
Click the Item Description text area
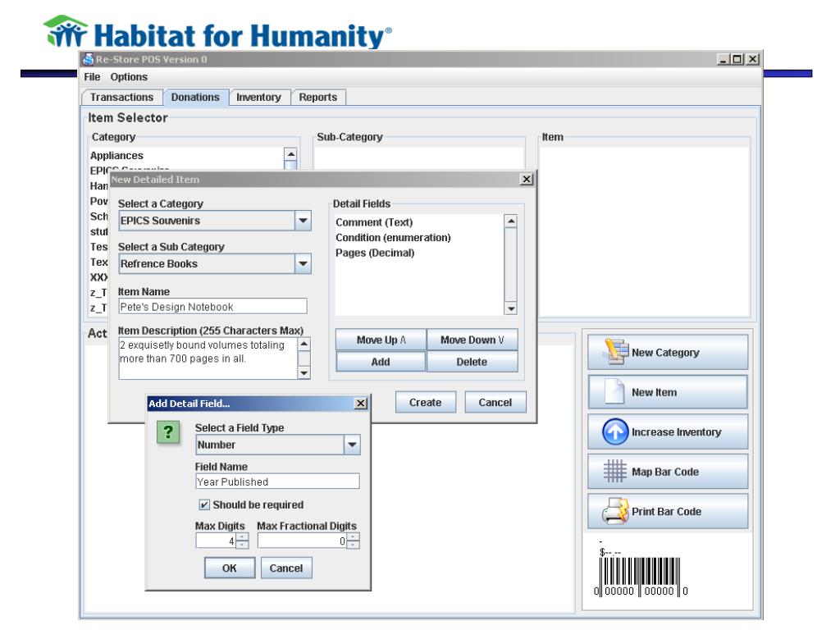[x=208, y=358]
